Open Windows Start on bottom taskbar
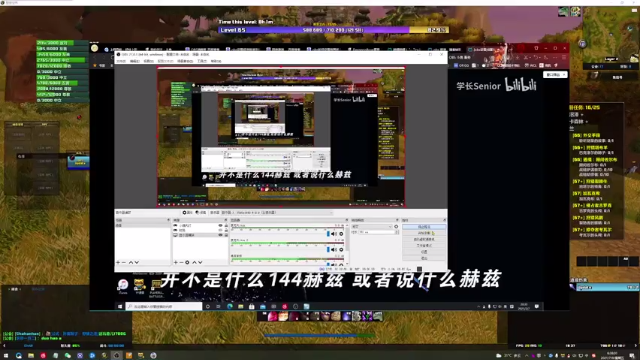Viewport: 640px width, 360px height. [6, 356]
